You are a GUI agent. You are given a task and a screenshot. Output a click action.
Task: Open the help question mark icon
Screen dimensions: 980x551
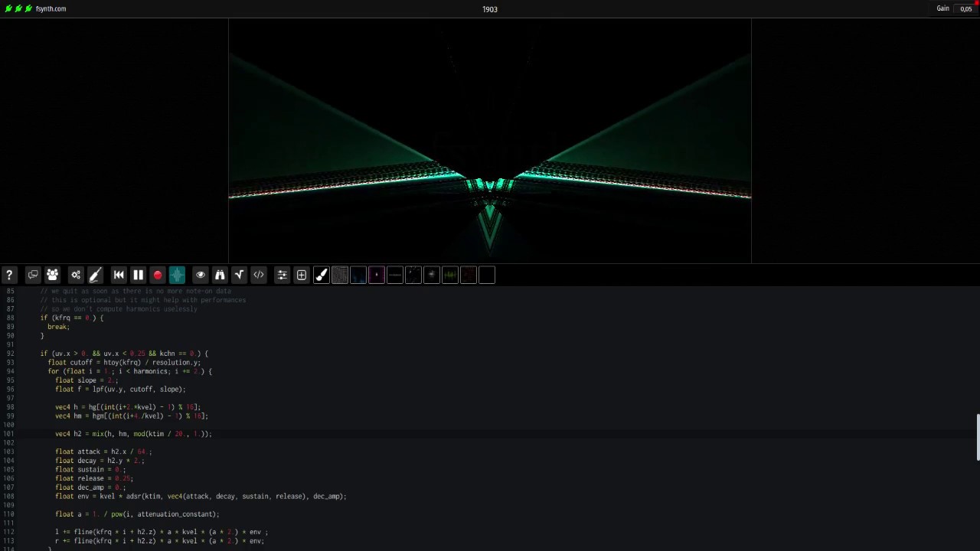[9, 275]
